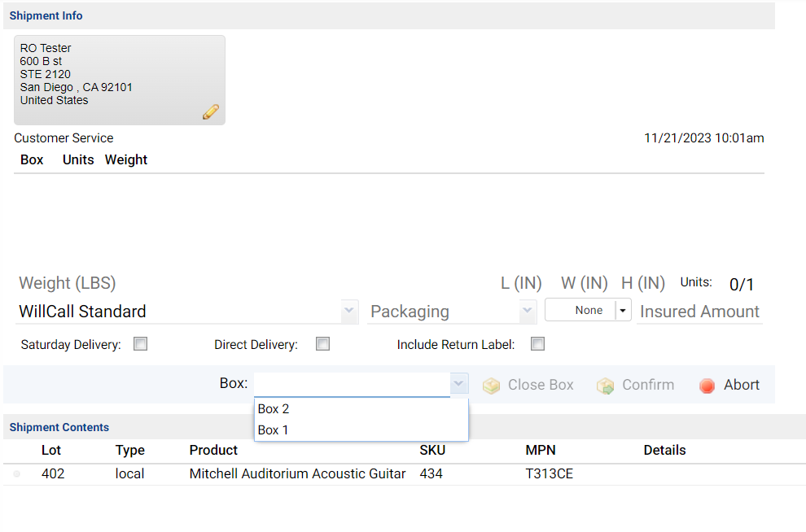Click the pencil icon to edit address
806x532 pixels.
[x=210, y=111]
